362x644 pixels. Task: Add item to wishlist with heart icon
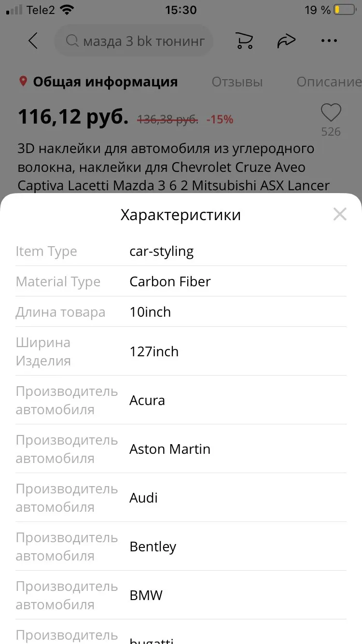tap(331, 113)
